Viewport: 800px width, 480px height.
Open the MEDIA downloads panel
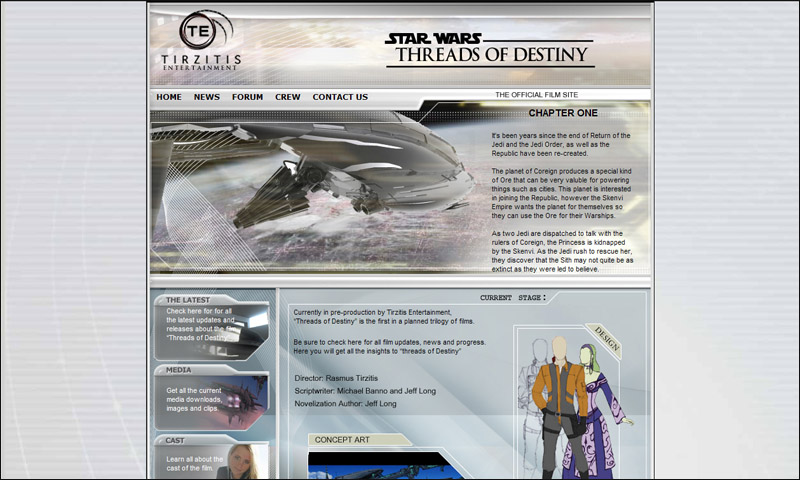(x=212, y=398)
